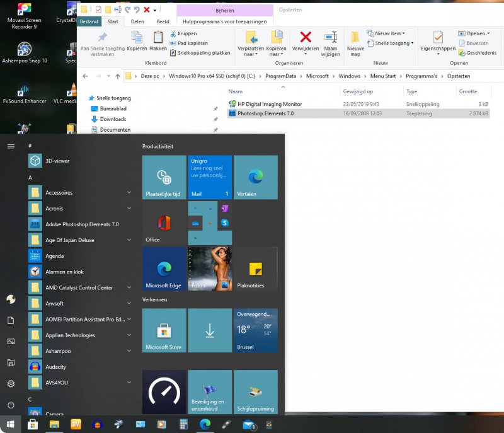
Task: Click the power icon in Start menu
Action: coord(11,405)
